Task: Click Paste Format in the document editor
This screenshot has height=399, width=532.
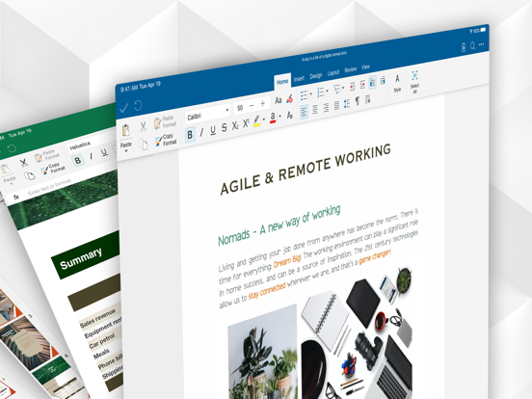Action: (165, 121)
